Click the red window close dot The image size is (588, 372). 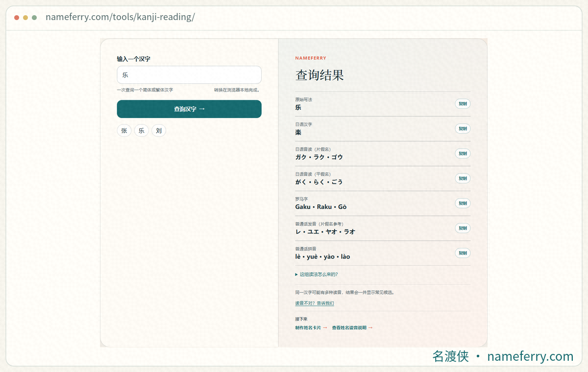(17, 18)
